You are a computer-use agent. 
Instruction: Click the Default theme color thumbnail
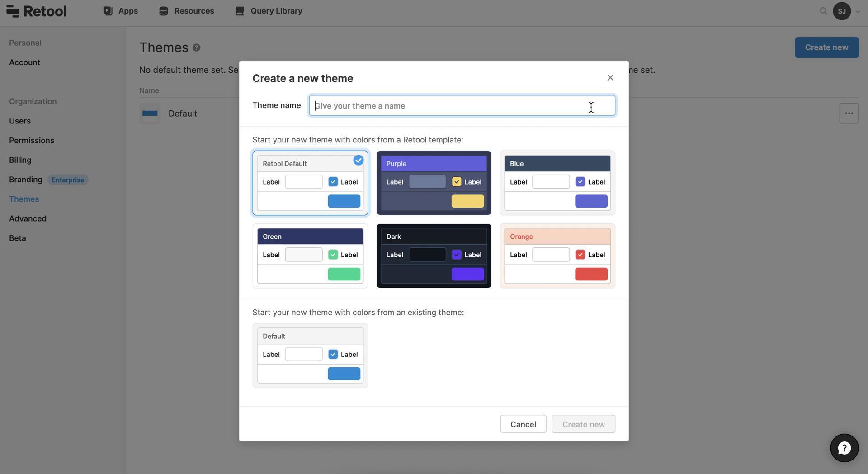click(x=150, y=114)
